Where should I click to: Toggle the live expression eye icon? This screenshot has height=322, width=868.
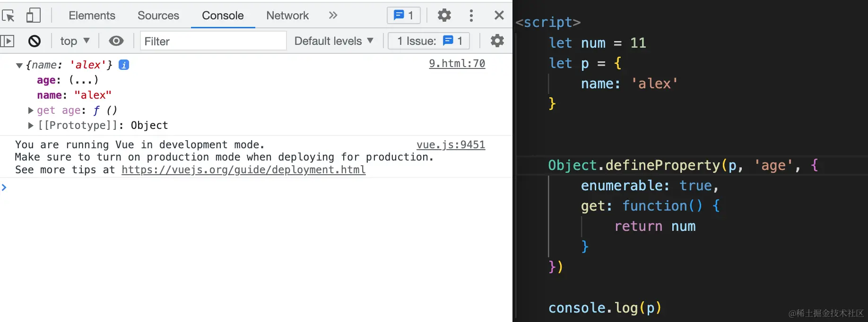tap(116, 41)
